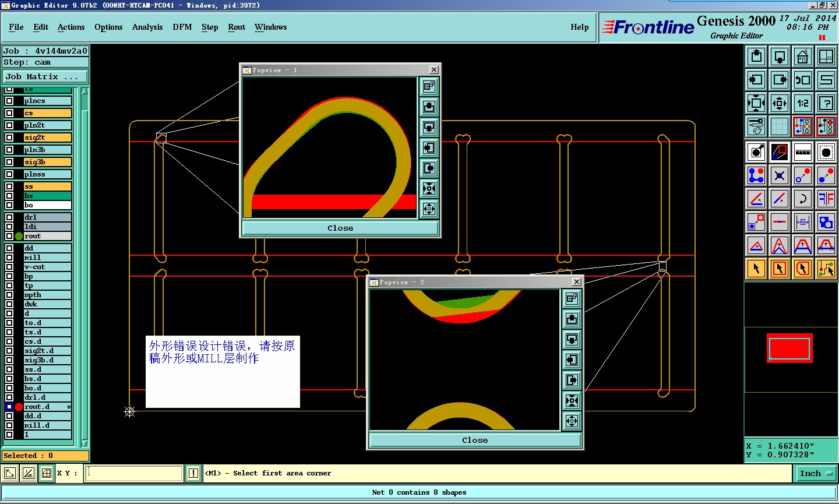Viewport: 839px width, 504px height.
Task: Click the 1:2 zoom scale icon
Action: pyautogui.click(x=803, y=103)
